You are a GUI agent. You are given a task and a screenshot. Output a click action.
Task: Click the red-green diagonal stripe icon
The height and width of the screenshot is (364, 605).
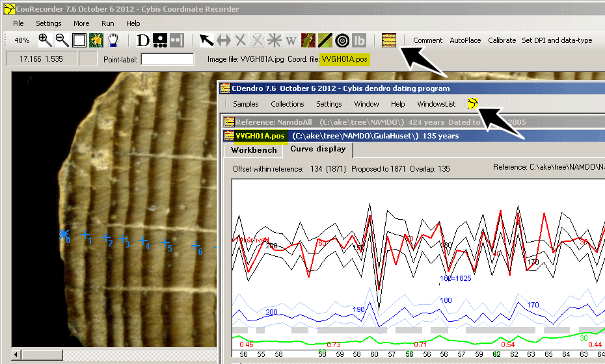pyautogui.click(x=308, y=40)
